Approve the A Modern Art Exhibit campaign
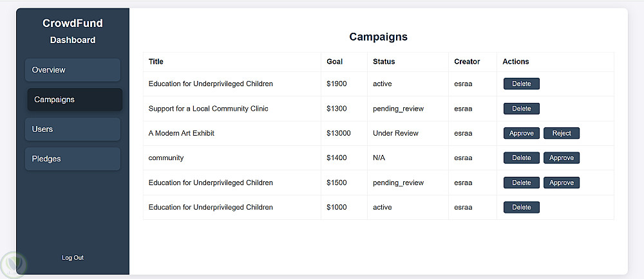The image size is (644, 279). click(x=521, y=133)
